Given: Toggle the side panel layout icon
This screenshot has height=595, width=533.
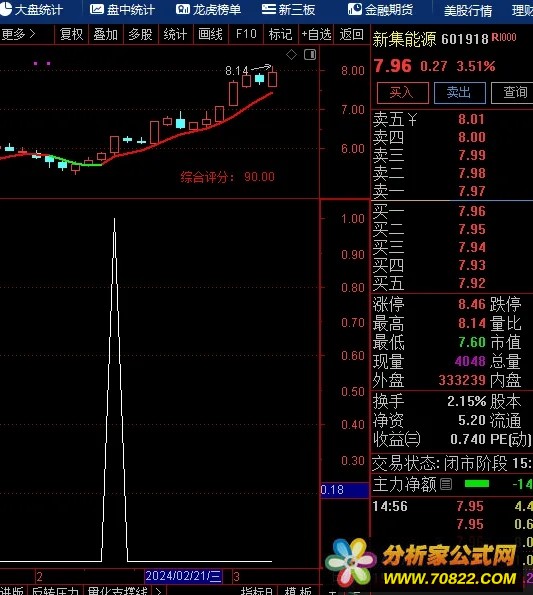Looking at the screenshot, I should (x=310, y=55).
